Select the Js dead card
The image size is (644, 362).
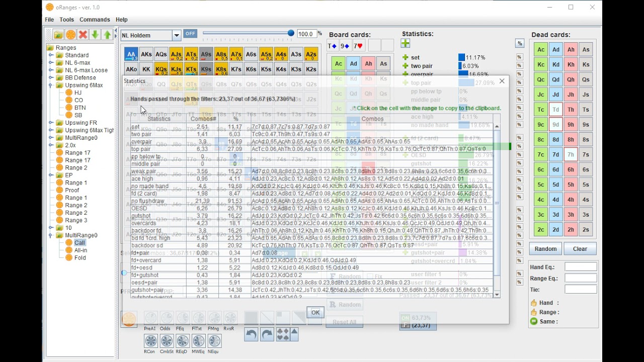tap(586, 95)
